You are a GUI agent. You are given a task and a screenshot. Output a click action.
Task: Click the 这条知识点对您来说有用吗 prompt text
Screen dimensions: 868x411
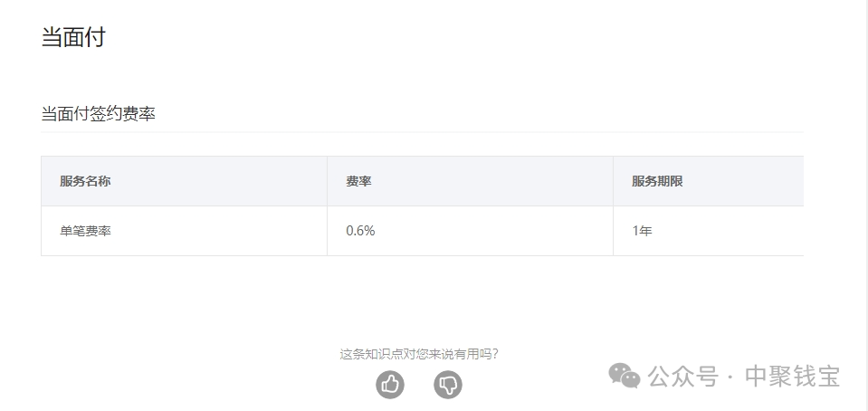[419, 354]
